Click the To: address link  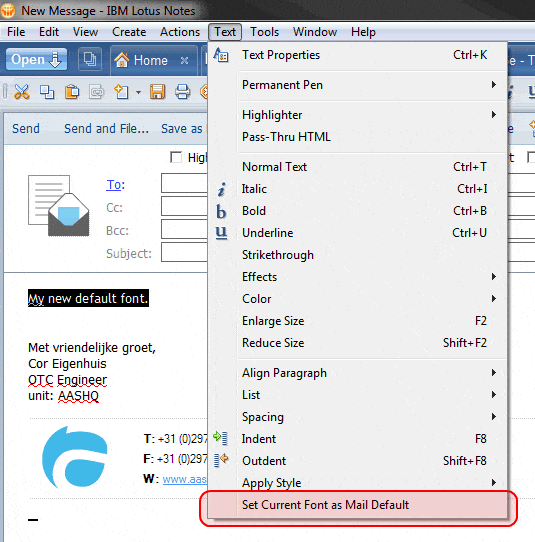[x=115, y=185]
